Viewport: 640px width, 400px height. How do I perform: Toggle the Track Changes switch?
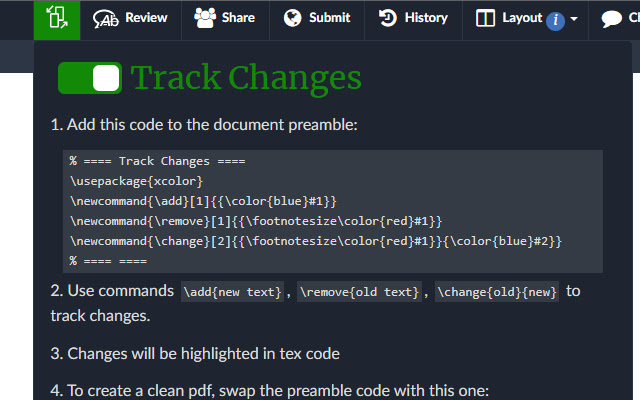click(90, 78)
